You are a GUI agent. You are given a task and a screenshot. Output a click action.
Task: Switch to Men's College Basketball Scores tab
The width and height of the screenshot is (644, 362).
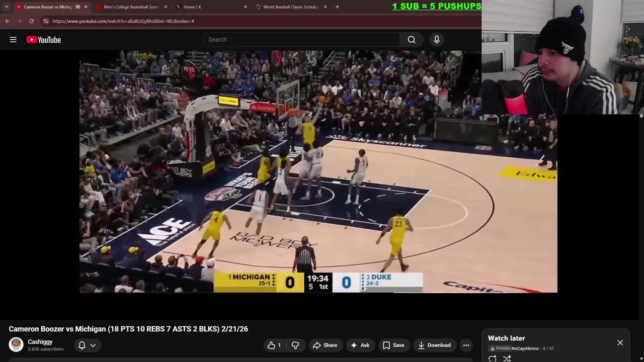131,7
